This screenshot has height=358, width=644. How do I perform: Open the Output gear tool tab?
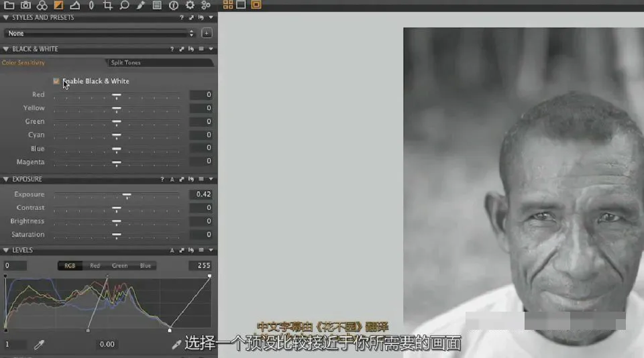tap(190, 5)
